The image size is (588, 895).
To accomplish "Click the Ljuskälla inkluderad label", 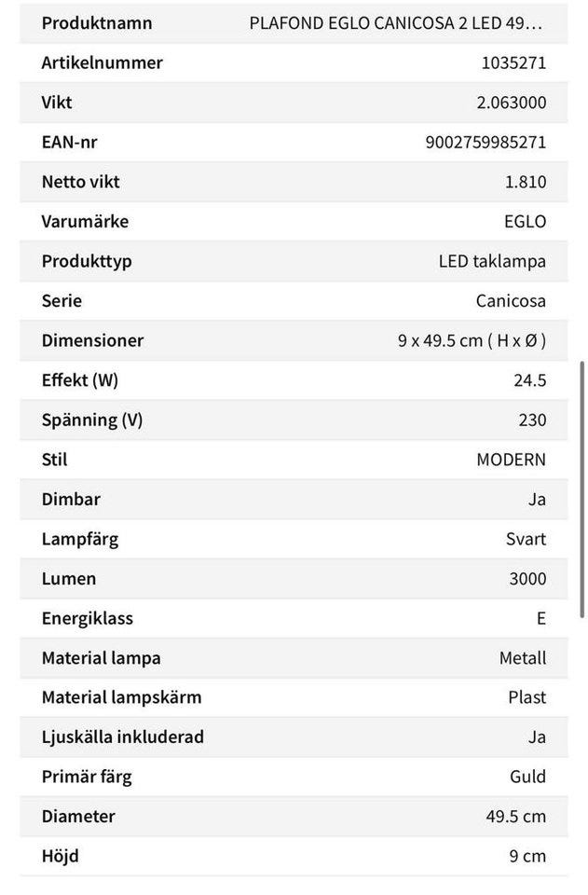I will (122, 737).
